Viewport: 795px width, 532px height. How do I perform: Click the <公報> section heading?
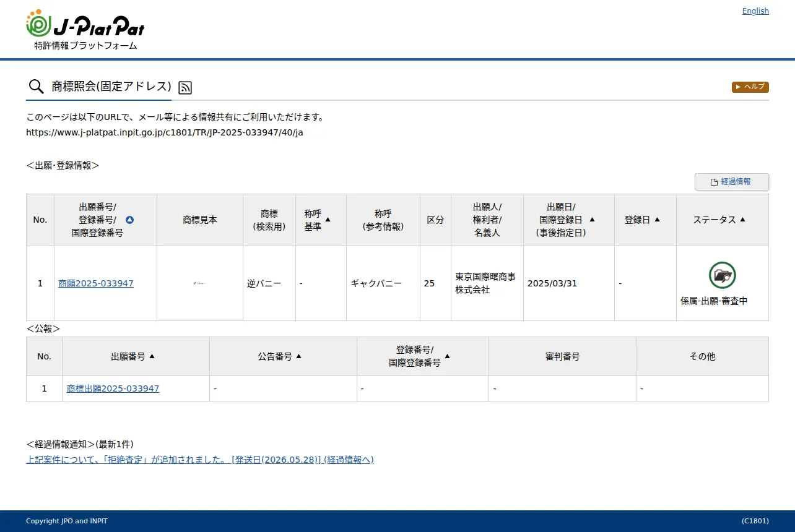click(x=43, y=328)
